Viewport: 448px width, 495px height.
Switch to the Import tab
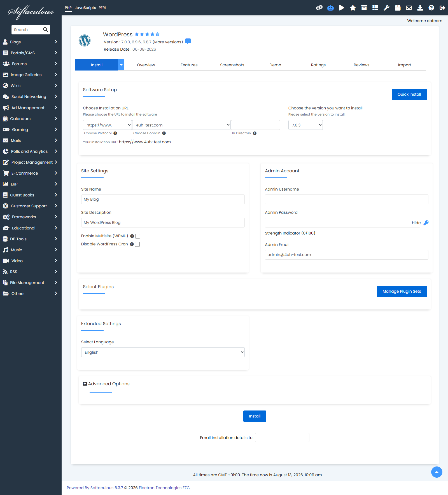405,65
